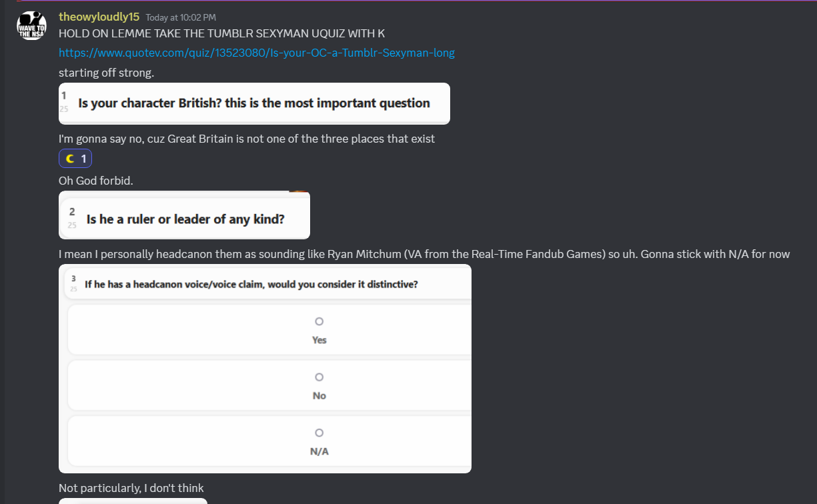This screenshot has height=504, width=817.
Task: Click the 'I'm gonna say no' message
Action: (x=246, y=139)
